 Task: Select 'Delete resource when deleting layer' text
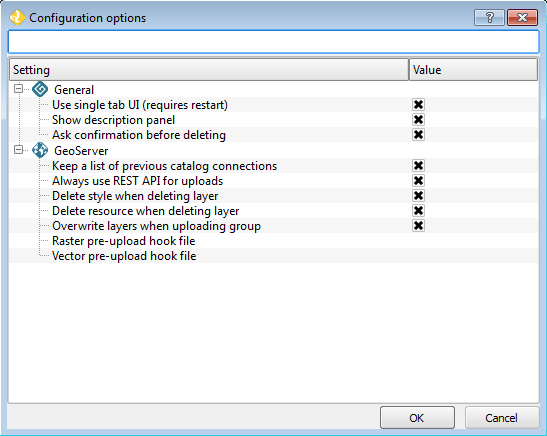tap(145, 211)
